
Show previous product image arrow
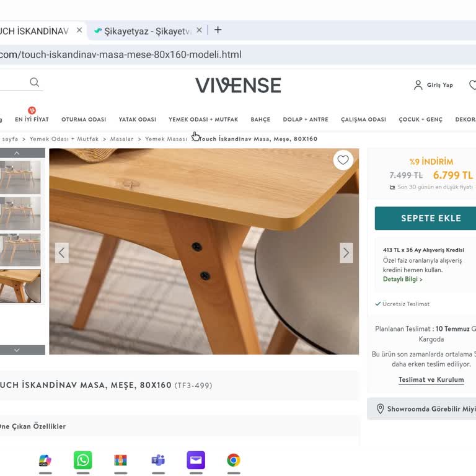(61, 253)
